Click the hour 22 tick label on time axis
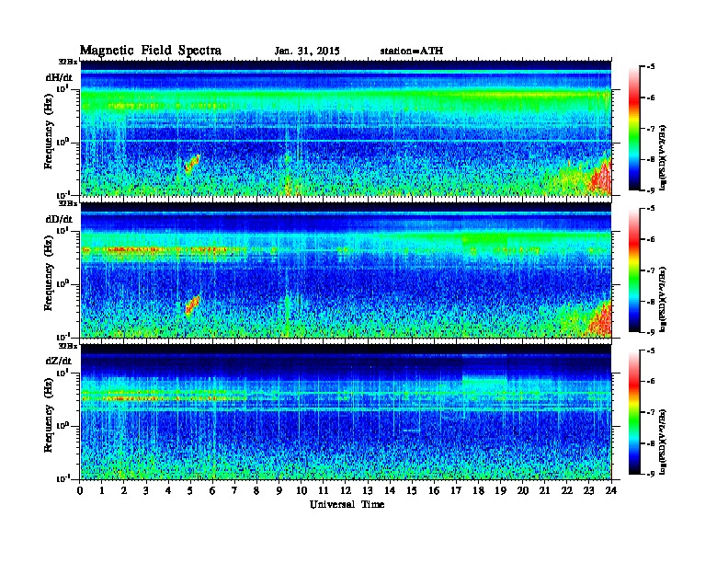The width and height of the screenshot is (728, 563). tap(567, 490)
